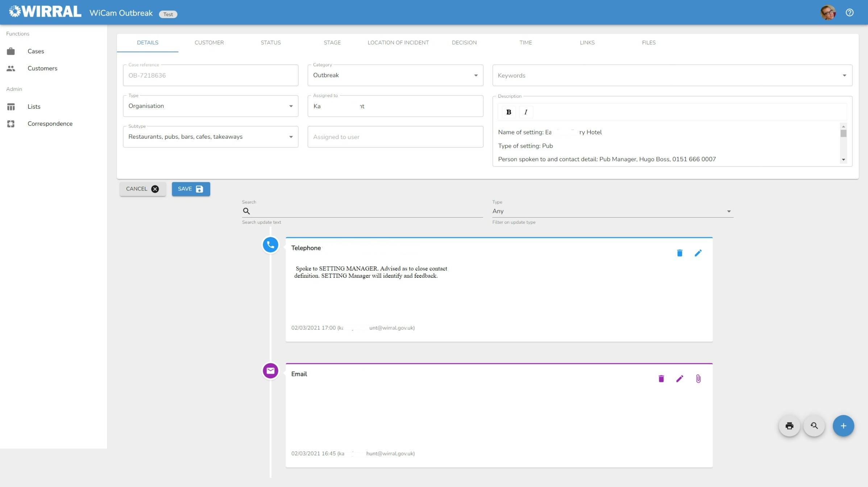Expand the Category dropdown showing Outbreak
Image resolution: width=868 pixels, height=487 pixels.
tap(395, 75)
